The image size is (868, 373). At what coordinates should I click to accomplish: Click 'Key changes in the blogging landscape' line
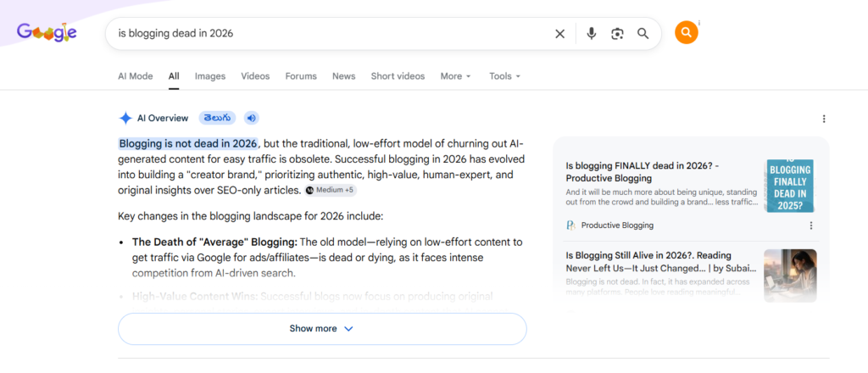(x=250, y=216)
